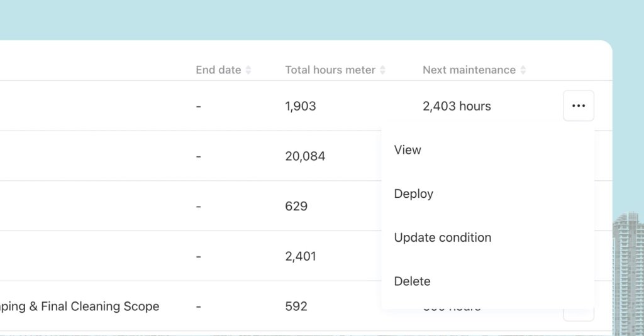Click the End date column header
The height and width of the screenshot is (336, 644).
tap(218, 70)
